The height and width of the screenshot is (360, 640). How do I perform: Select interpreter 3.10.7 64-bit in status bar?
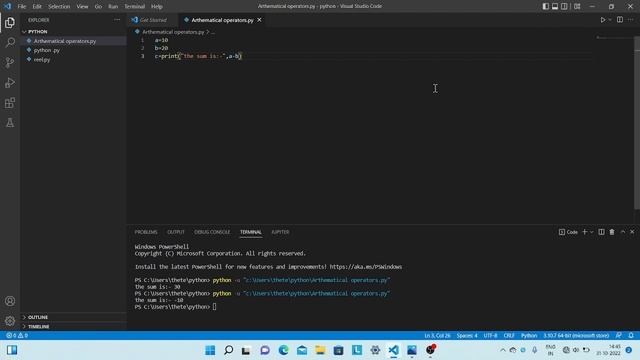point(576,335)
